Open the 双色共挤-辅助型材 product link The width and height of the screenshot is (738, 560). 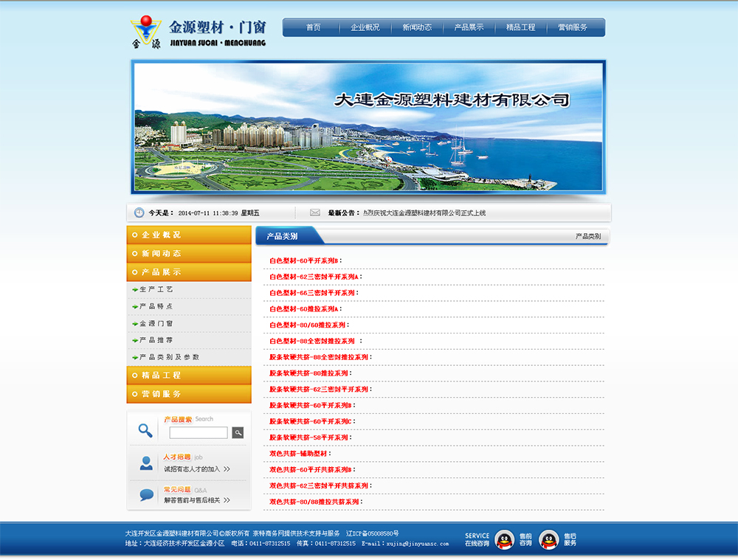pyautogui.click(x=299, y=454)
